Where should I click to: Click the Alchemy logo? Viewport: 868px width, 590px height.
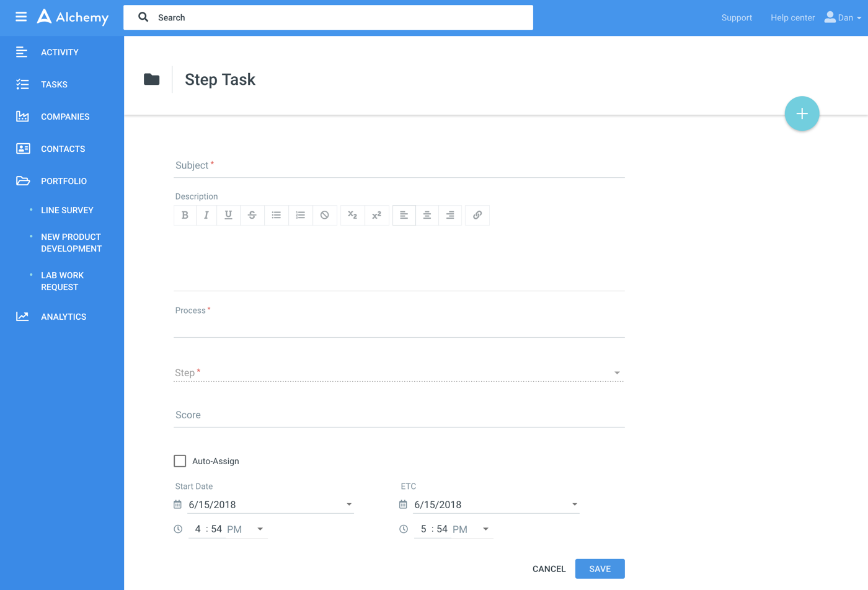coord(73,17)
